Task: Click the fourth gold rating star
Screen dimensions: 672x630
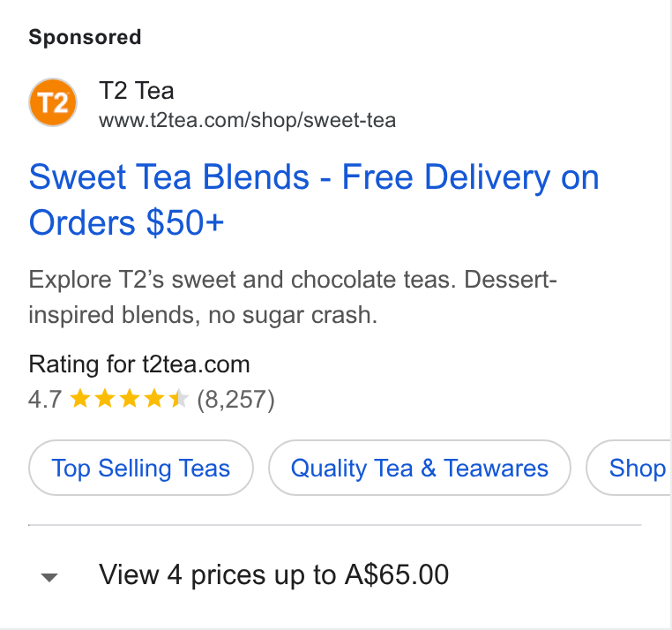Action: click(154, 399)
